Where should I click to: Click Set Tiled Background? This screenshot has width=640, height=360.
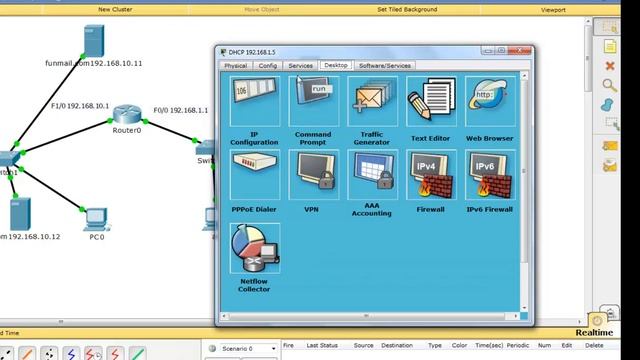(x=407, y=9)
